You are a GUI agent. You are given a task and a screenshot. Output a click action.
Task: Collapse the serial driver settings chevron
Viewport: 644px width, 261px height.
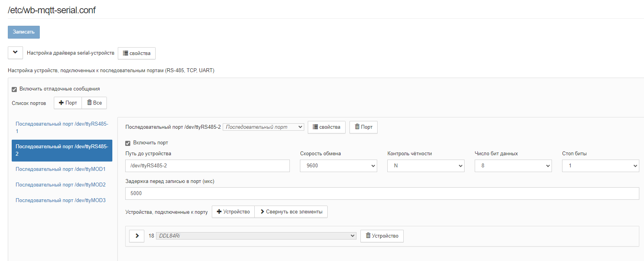point(15,53)
